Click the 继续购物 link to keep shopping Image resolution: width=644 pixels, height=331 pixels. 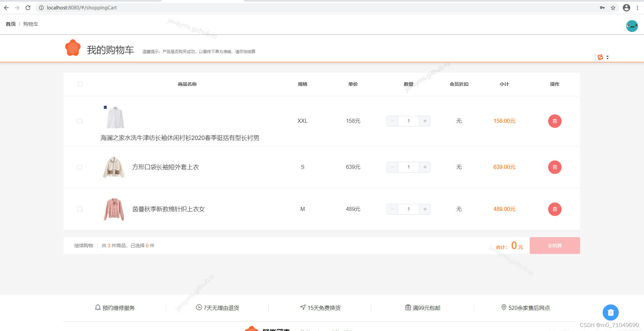(83, 245)
